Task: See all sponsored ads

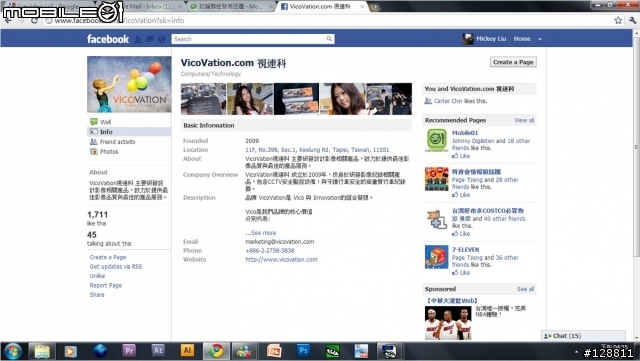Action: pos(525,289)
